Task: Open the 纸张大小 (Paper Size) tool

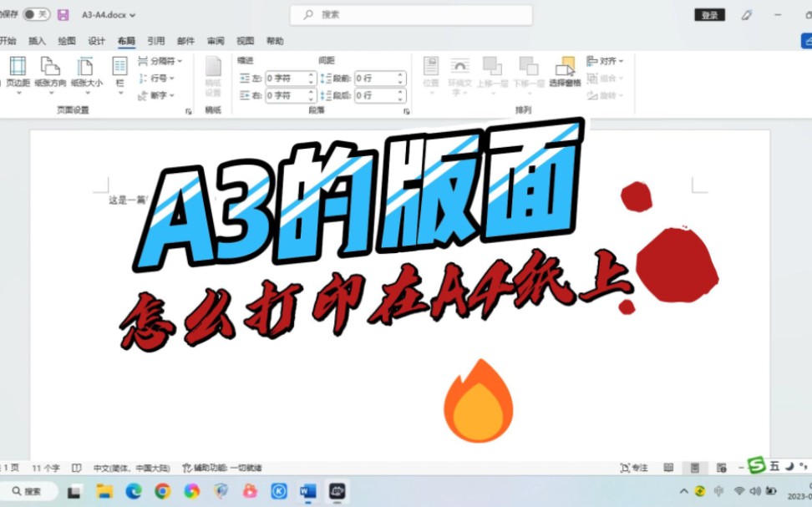Action: pos(85,74)
